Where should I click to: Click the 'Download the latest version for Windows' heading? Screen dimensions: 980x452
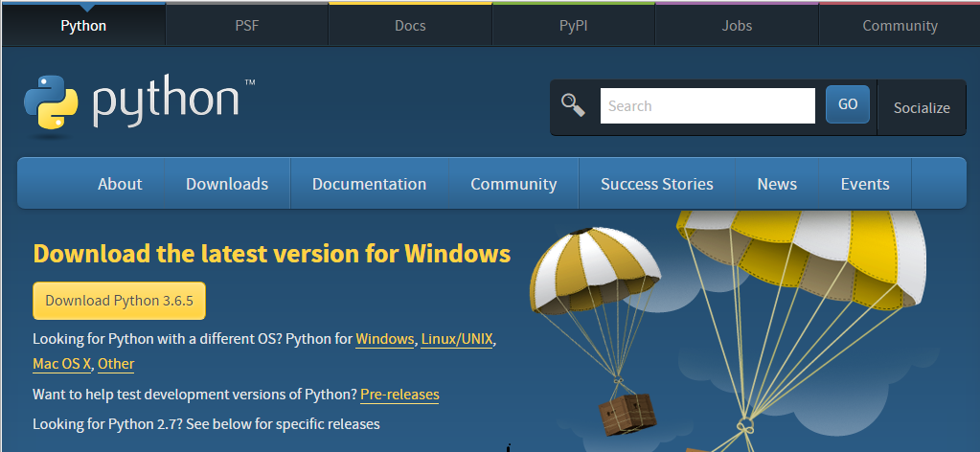point(272,254)
